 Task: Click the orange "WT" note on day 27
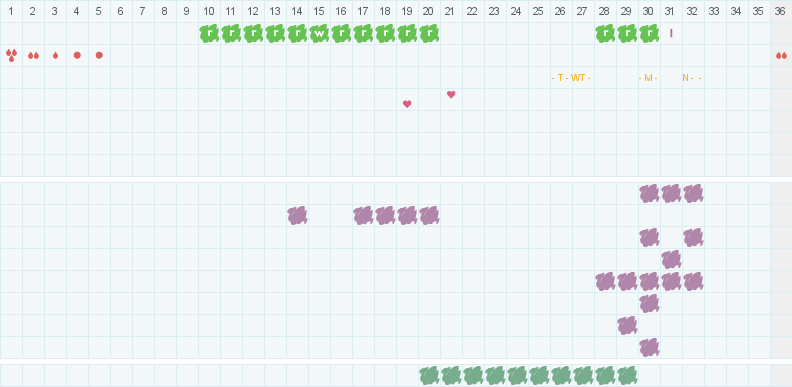tap(580, 78)
